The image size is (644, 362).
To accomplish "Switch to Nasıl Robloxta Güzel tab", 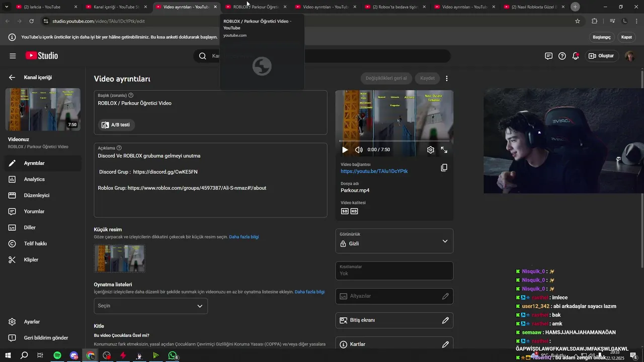I will coord(533,7).
